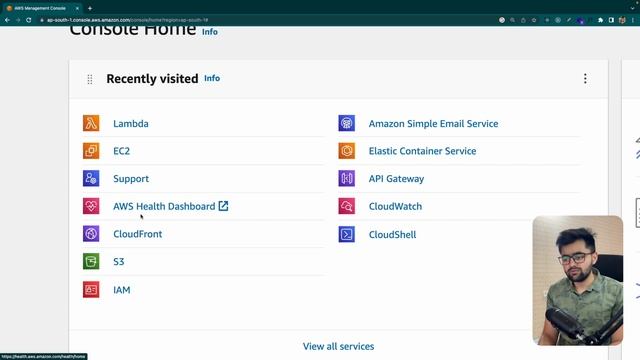Click the Support service icon
Screen dimensions: 640x360
(x=91, y=178)
